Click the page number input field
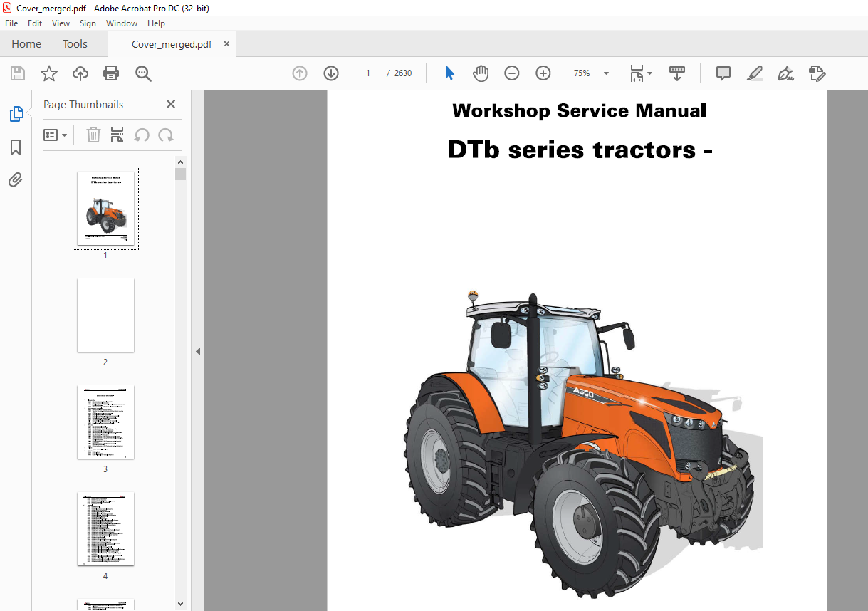Viewport: 868px width, 611px height. [368, 73]
